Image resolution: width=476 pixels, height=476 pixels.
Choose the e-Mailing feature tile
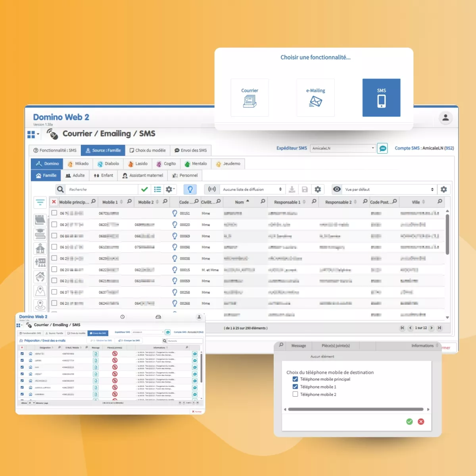coord(315,98)
